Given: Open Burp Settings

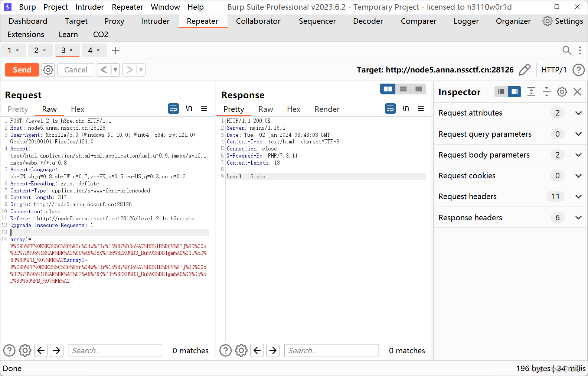Looking at the screenshot, I should (563, 21).
